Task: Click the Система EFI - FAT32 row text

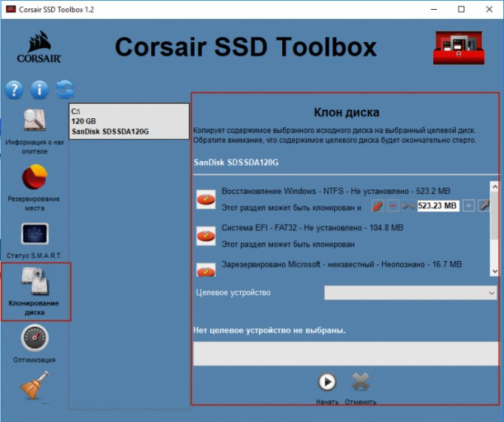Action: pos(312,228)
